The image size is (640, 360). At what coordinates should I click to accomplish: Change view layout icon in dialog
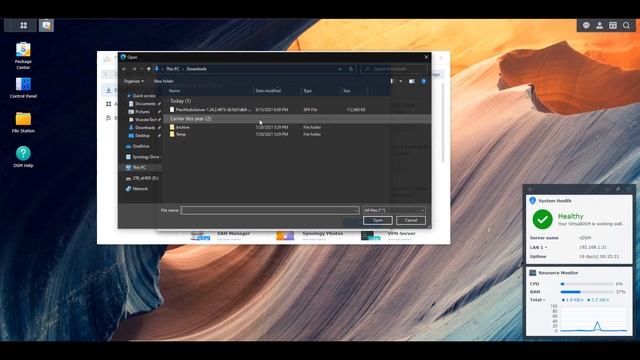[x=392, y=81]
